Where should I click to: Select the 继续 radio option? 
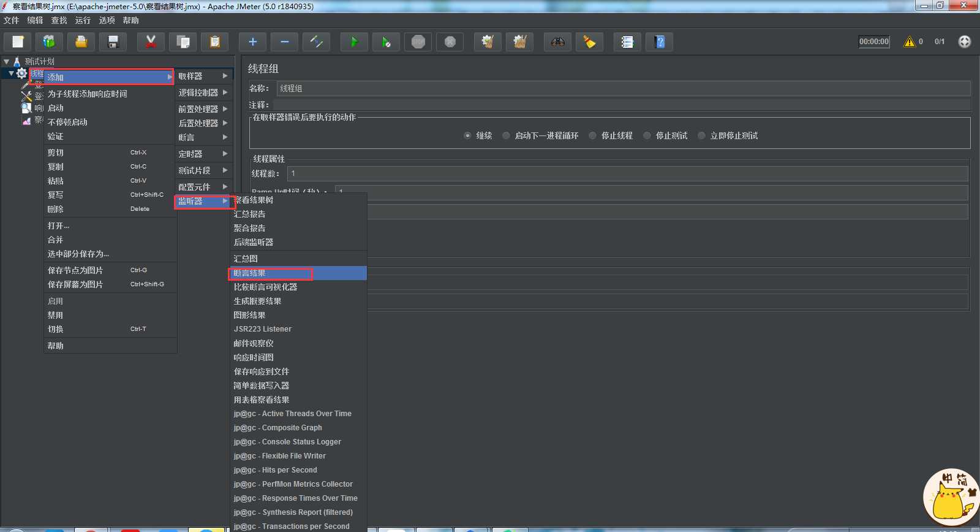tap(468, 135)
